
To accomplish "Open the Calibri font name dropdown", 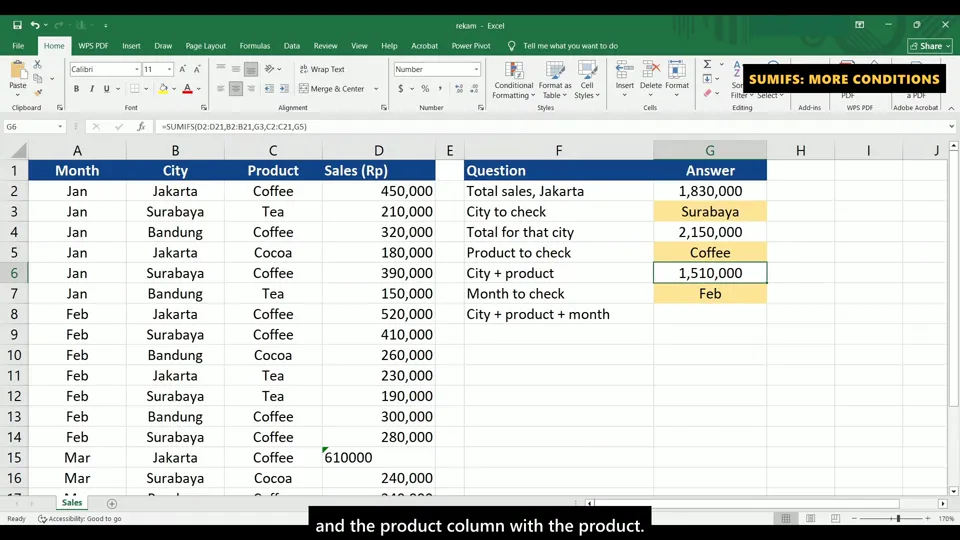I will [x=137, y=69].
